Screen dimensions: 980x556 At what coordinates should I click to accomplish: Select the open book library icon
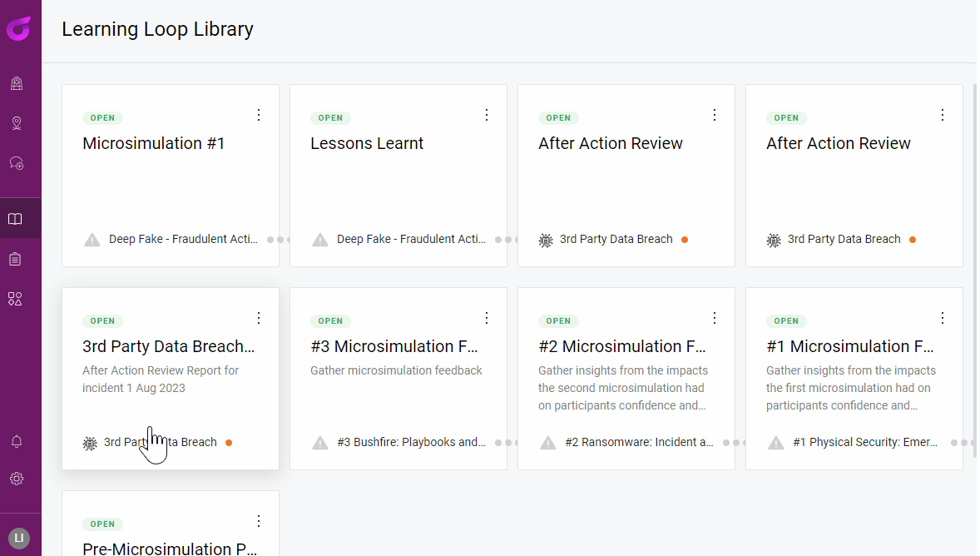[15, 219]
